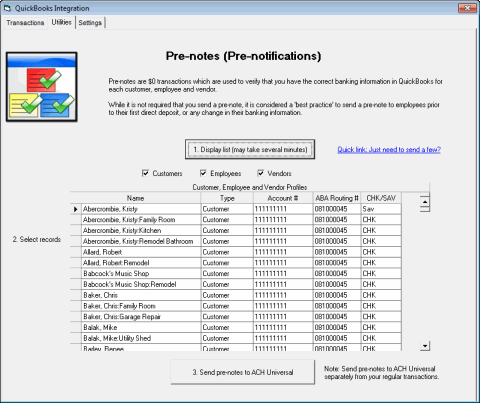Click the Sav value for Abercrombie, Kristy
The width and height of the screenshot is (480, 403).
[x=381, y=209]
